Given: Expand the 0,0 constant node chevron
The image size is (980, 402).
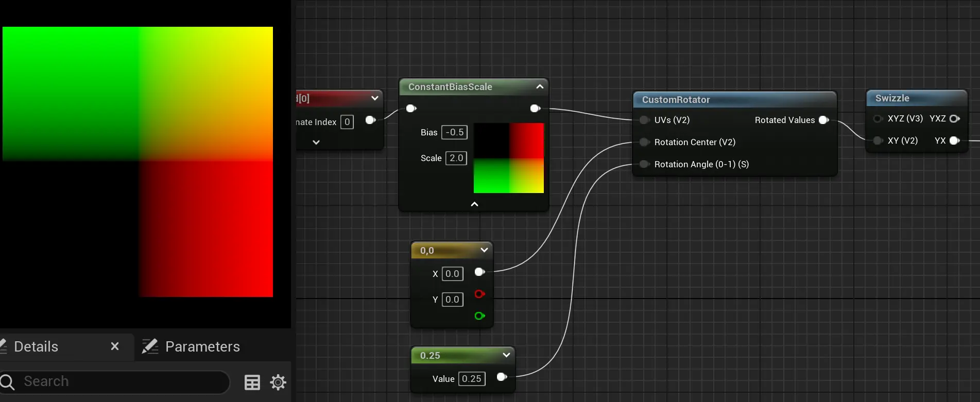Looking at the screenshot, I should (x=484, y=250).
